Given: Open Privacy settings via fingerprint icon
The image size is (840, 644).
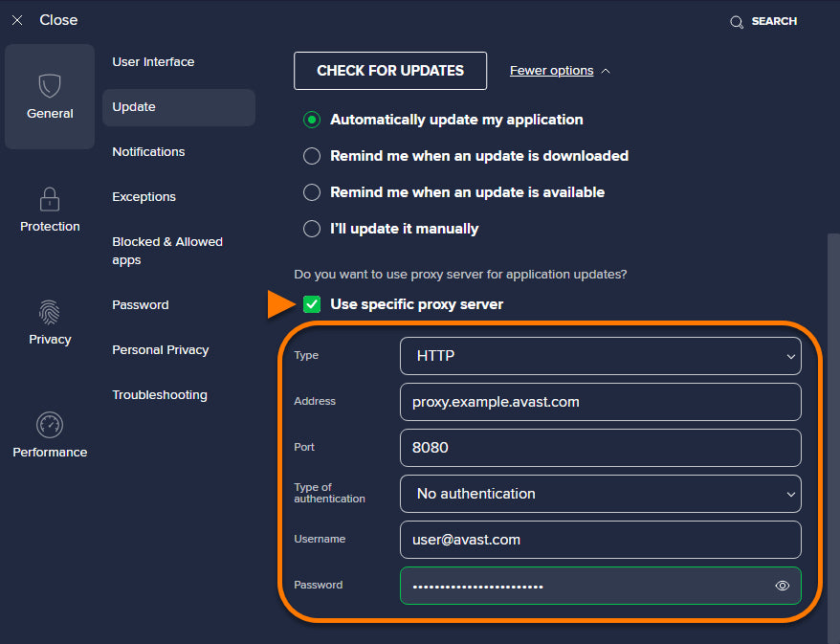Looking at the screenshot, I should pos(49,314).
